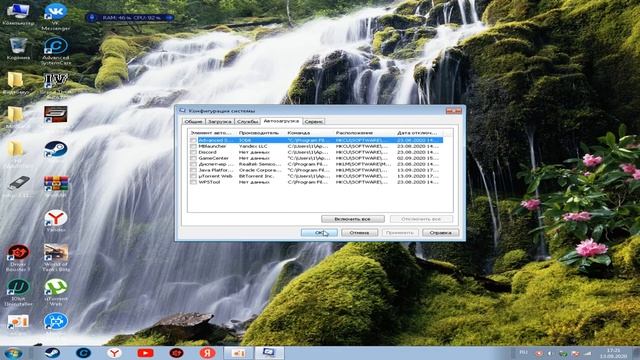Open the Recycle Bin desktop icon
This screenshot has height=360, width=640.
[x=18, y=49]
